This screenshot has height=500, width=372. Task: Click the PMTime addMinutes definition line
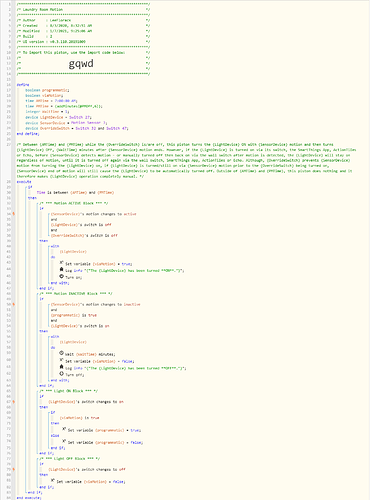click(64, 106)
